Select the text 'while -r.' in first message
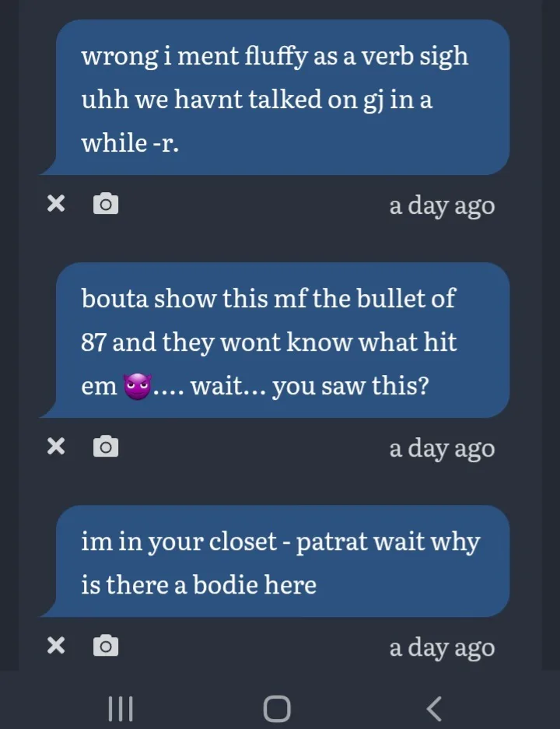The image size is (560, 729). coord(130,142)
